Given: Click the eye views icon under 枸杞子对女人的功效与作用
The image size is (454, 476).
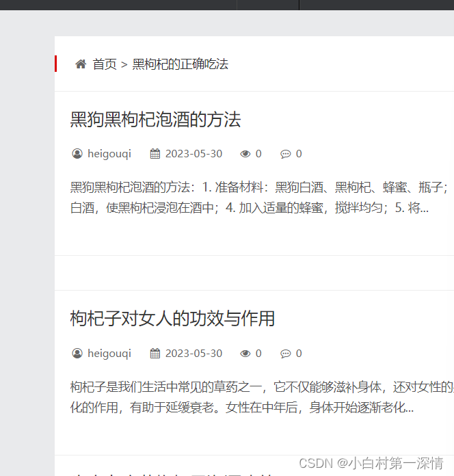Looking at the screenshot, I should (x=245, y=354).
